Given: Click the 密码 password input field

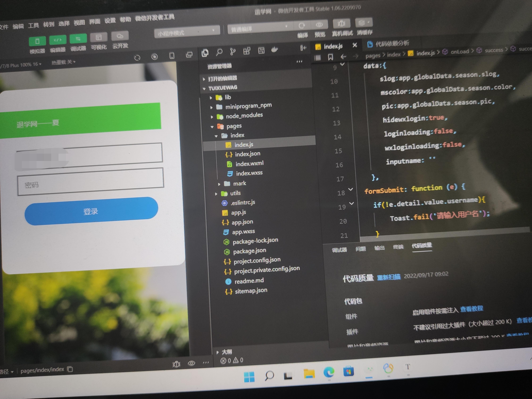Looking at the screenshot, I should pos(90,182).
